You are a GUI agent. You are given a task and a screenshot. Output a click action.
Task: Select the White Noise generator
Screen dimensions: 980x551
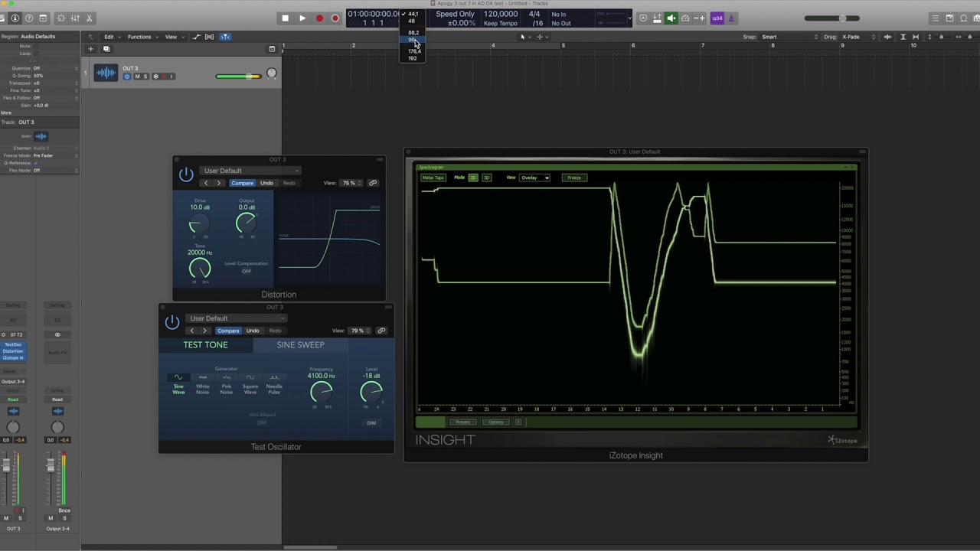click(202, 384)
